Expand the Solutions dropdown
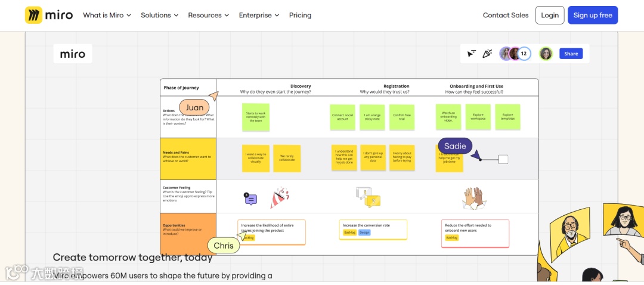 159,15
